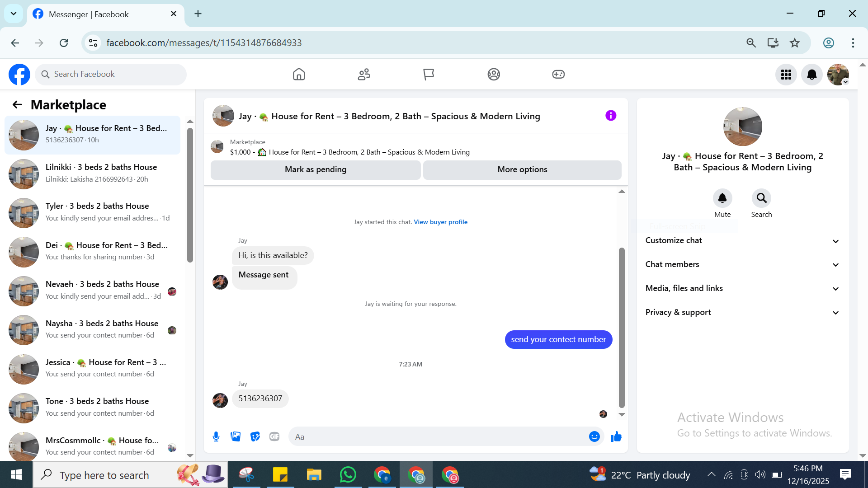Open Chrome zoom magnifier in address bar
This screenshot has height=488, width=868.
pyautogui.click(x=751, y=43)
